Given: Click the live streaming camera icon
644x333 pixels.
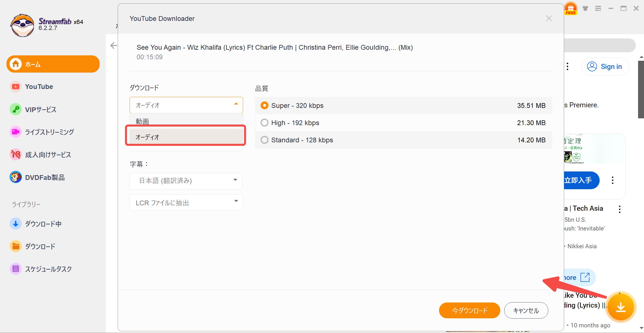Looking at the screenshot, I should tap(16, 132).
